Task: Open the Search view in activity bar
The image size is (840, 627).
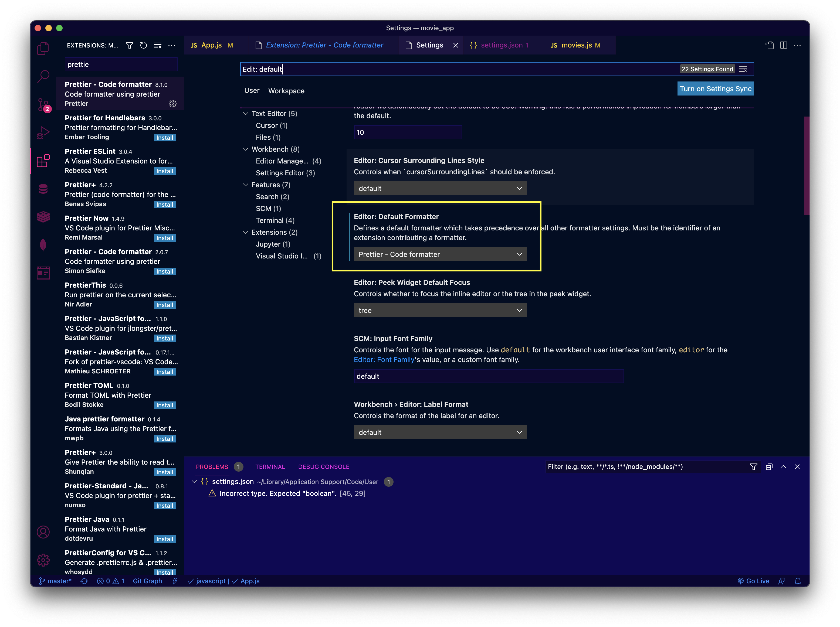Action: (x=43, y=76)
